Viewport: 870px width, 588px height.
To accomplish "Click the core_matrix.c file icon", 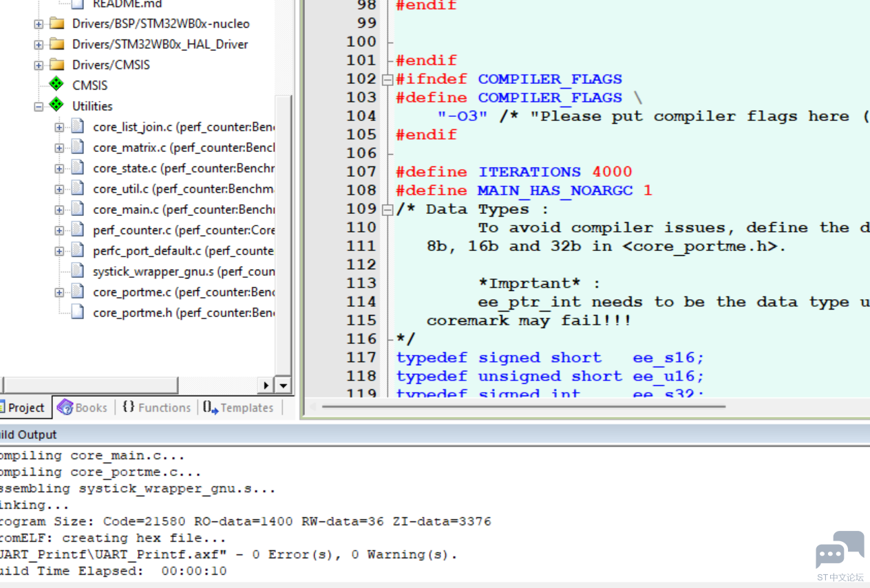I will click(x=78, y=147).
